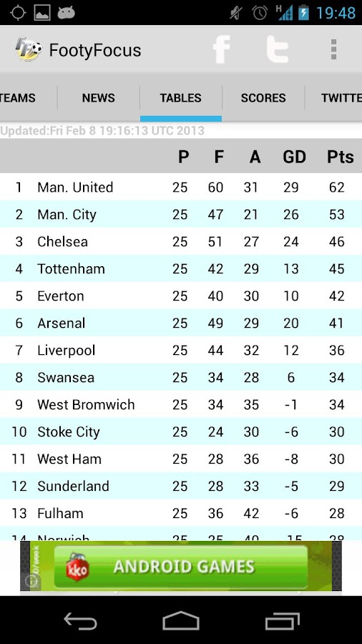The height and width of the screenshot is (644, 362).
Task: Select the Chelsea table row
Action: pos(181,242)
